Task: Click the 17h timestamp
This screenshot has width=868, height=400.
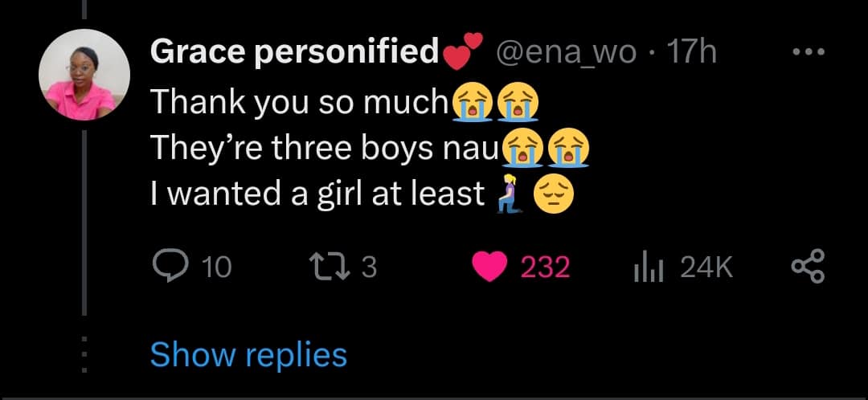Action: 691,53
